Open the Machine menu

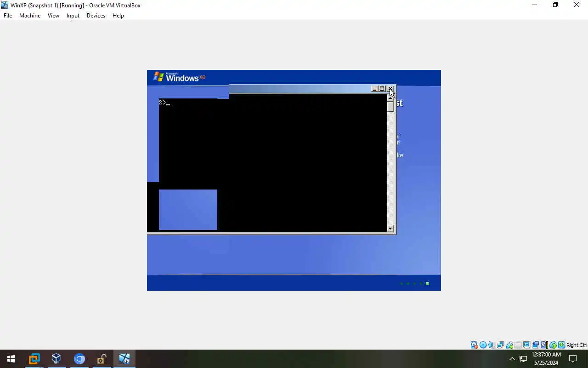pos(29,15)
